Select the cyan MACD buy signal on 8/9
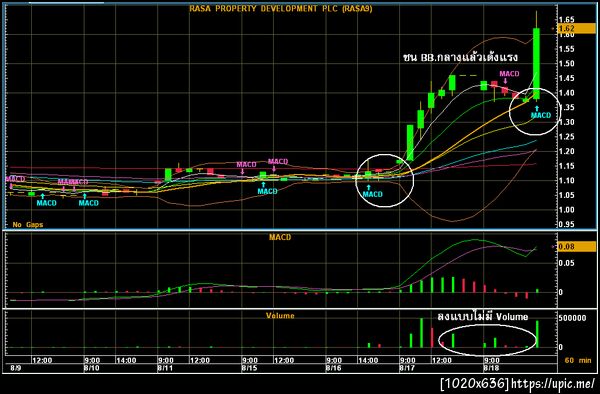Viewport: 600px width, 394px height. (x=46, y=200)
